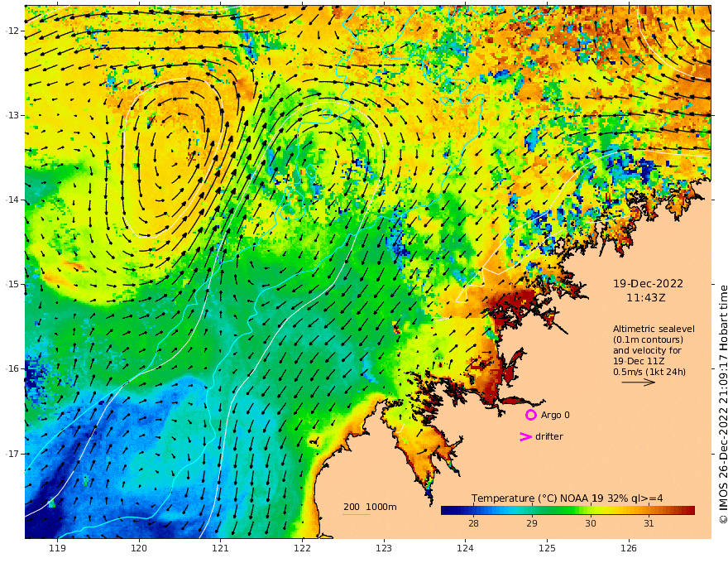Click the 'drifter' legend text

point(549,436)
